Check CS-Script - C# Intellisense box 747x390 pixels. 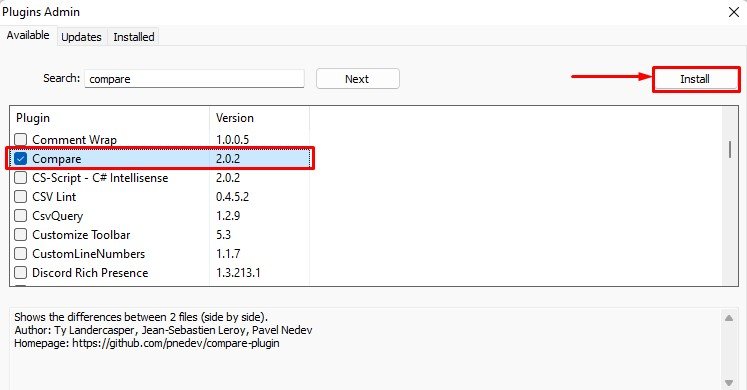(20, 178)
